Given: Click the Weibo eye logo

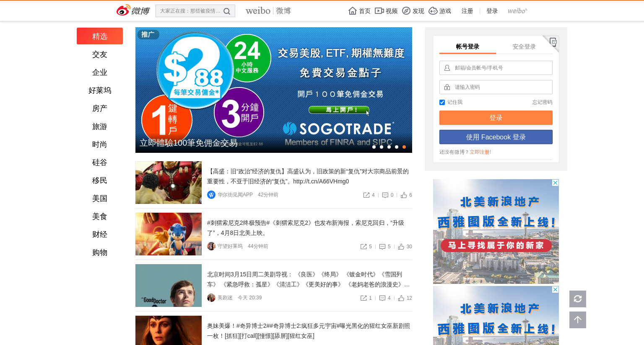Looking at the screenshot, I should click(123, 10).
